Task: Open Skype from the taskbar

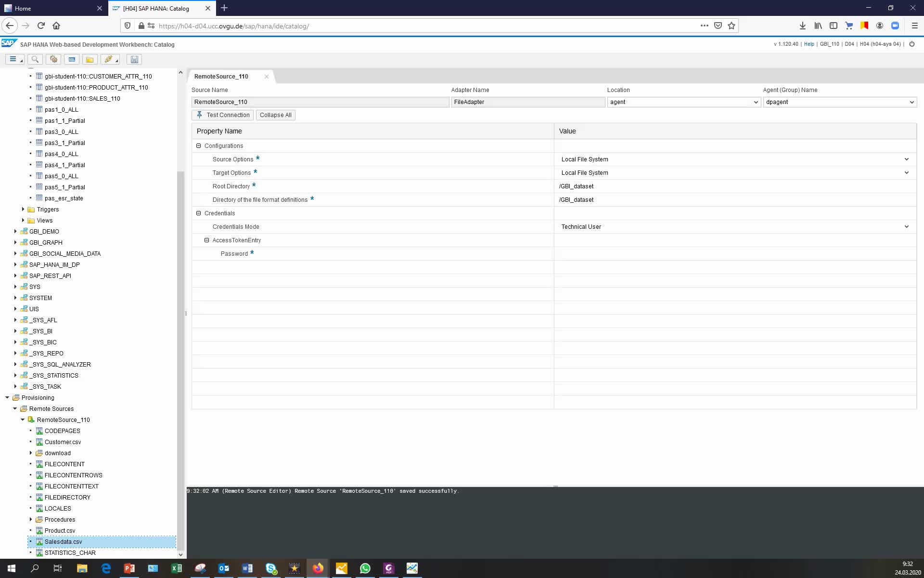Action: point(271,568)
